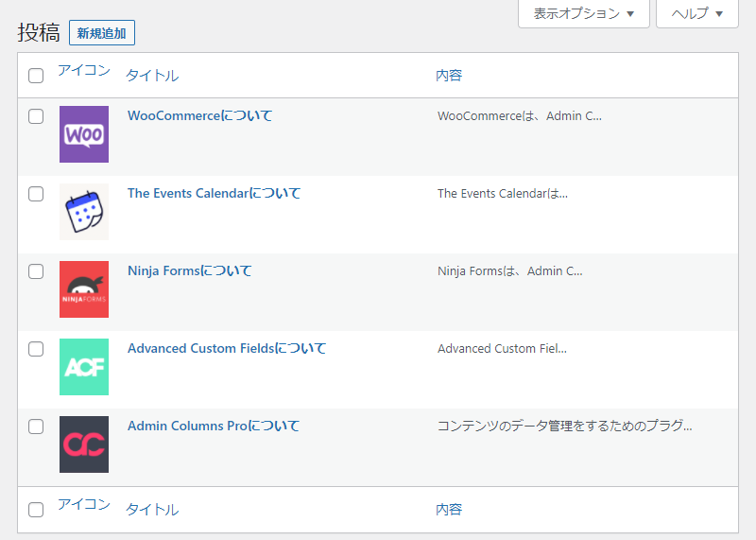The height and width of the screenshot is (540, 756).
Task: Click the WooCommerce purple logo icon
Action: click(x=84, y=134)
